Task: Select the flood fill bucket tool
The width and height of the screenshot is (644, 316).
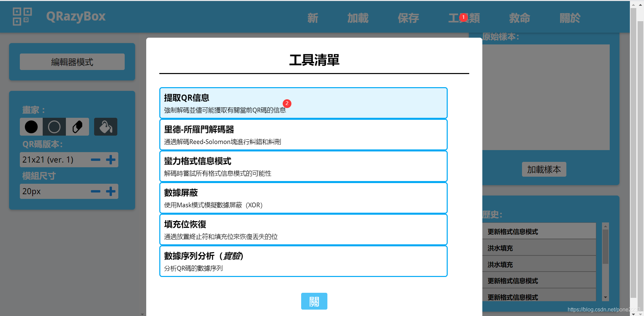Action: pos(106,127)
